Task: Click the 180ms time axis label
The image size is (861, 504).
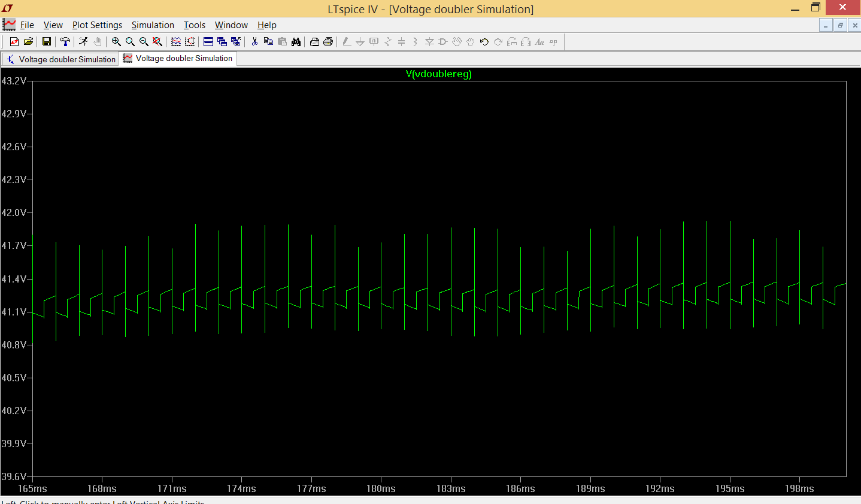Action: tap(381, 488)
